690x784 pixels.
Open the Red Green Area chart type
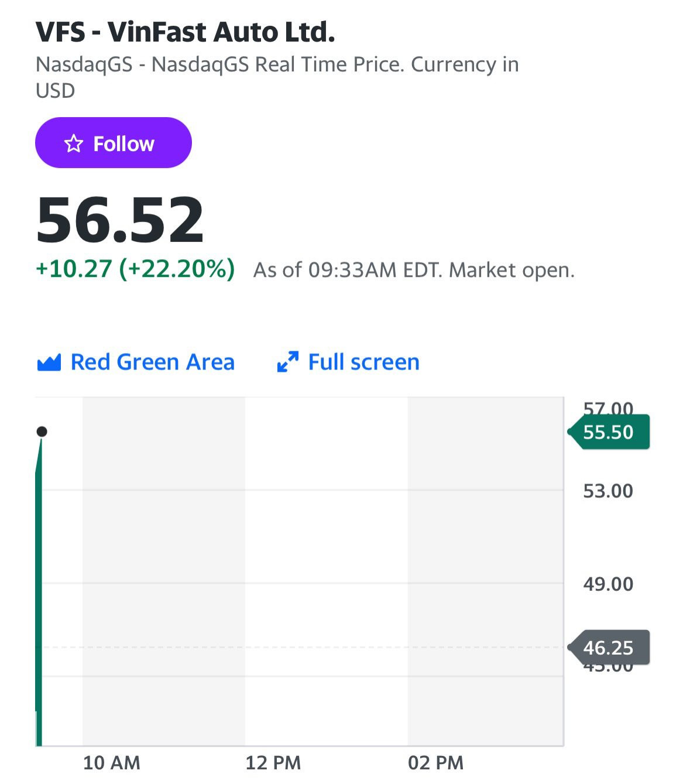(136, 362)
